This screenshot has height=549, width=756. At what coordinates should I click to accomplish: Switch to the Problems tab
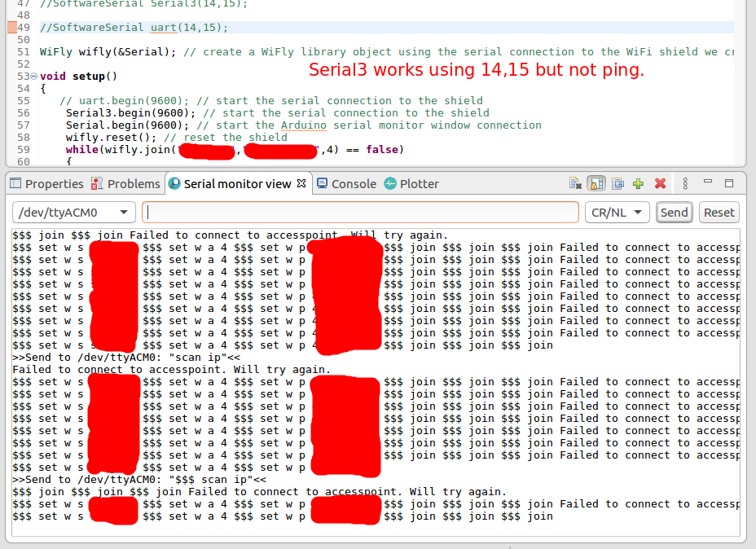click(125, 184)
